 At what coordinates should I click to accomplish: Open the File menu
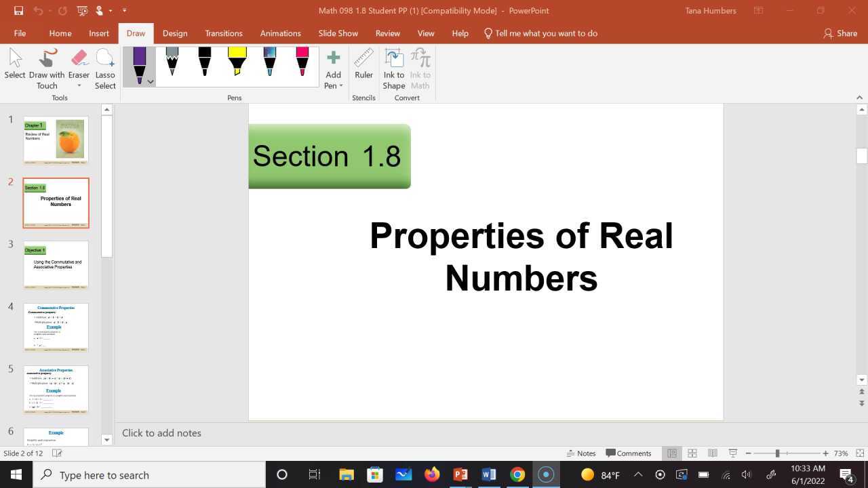(20, 33)
